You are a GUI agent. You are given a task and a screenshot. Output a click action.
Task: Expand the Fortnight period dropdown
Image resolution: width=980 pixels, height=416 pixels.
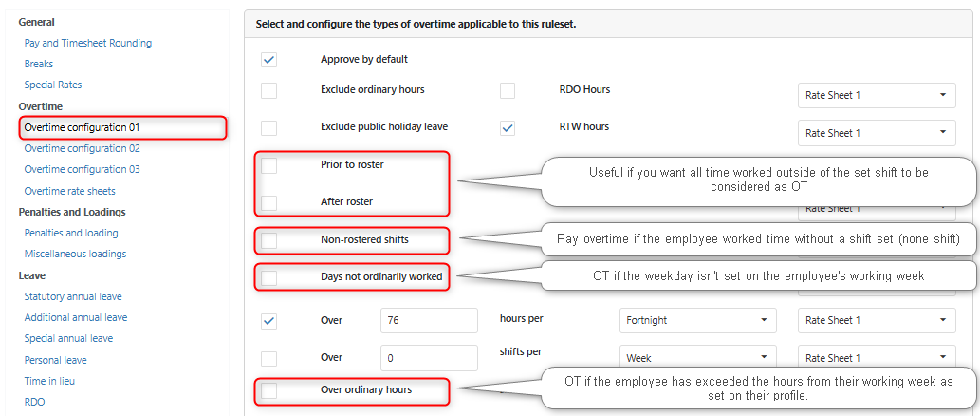697,320
